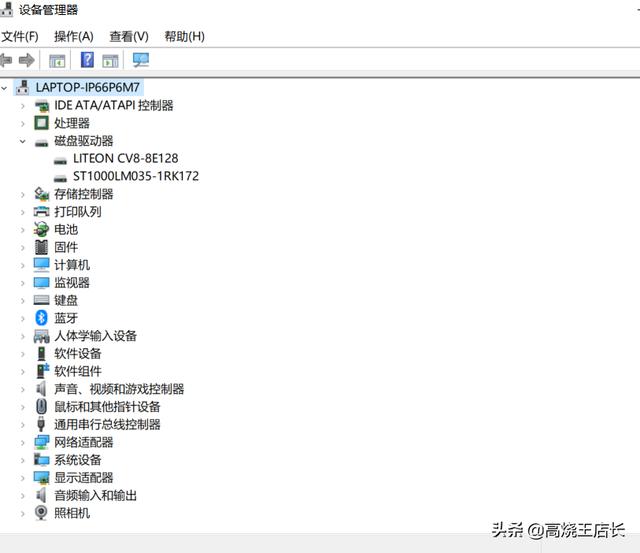The image size is (640, 553).
Task: Click the 打印队列 printer icon
Action: pyautogui.click(x=41, y=211)
